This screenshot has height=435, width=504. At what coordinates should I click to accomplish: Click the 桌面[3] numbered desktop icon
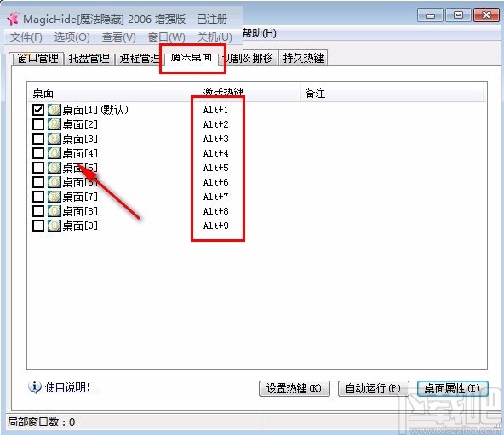(x=54, y=139)
